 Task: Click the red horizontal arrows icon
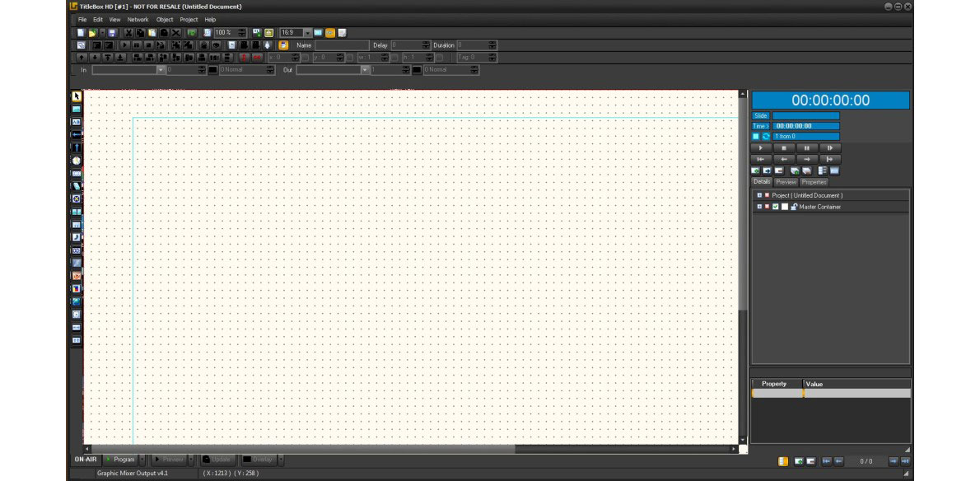(x=257, y=58)
